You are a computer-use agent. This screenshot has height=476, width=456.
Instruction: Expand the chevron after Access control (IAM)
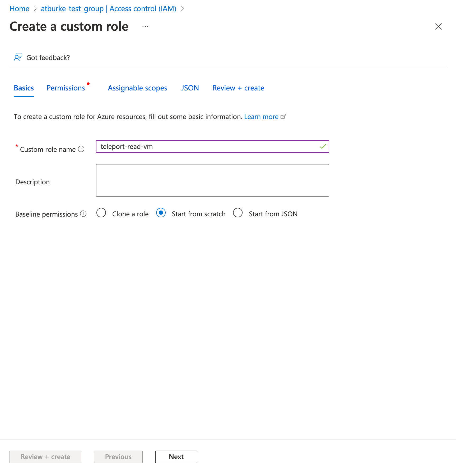click(182, 9)
